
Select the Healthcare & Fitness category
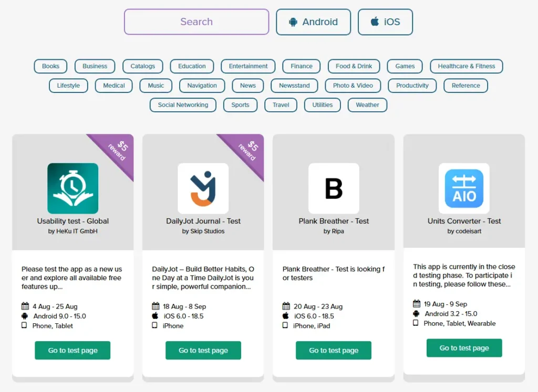467,66
